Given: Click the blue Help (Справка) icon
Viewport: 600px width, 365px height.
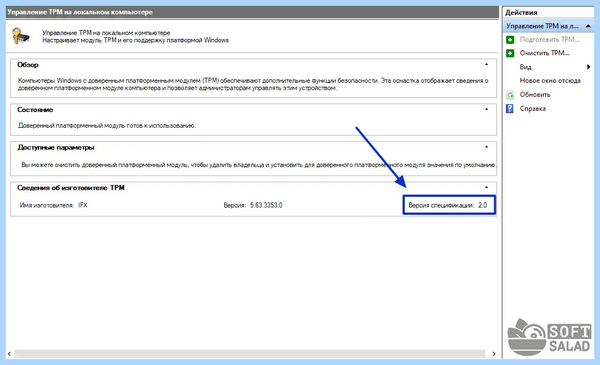Looking at the screenshot, I should (510, 109).
